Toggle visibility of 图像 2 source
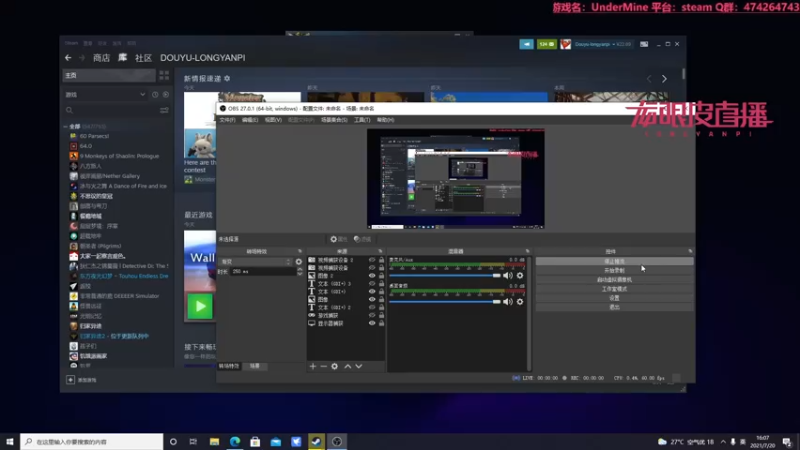The height and width of the screenshot is (450, 800). click(x=372, y=276)
